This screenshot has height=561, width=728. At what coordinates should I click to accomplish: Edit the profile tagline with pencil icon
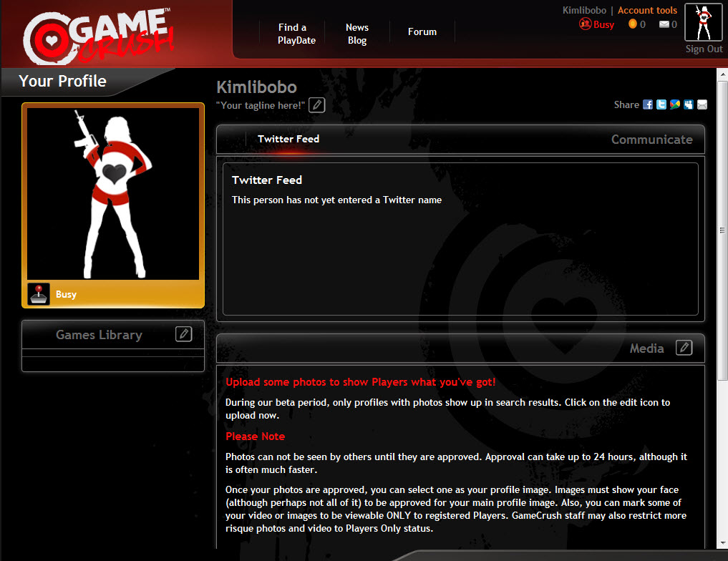coord(316,105)
